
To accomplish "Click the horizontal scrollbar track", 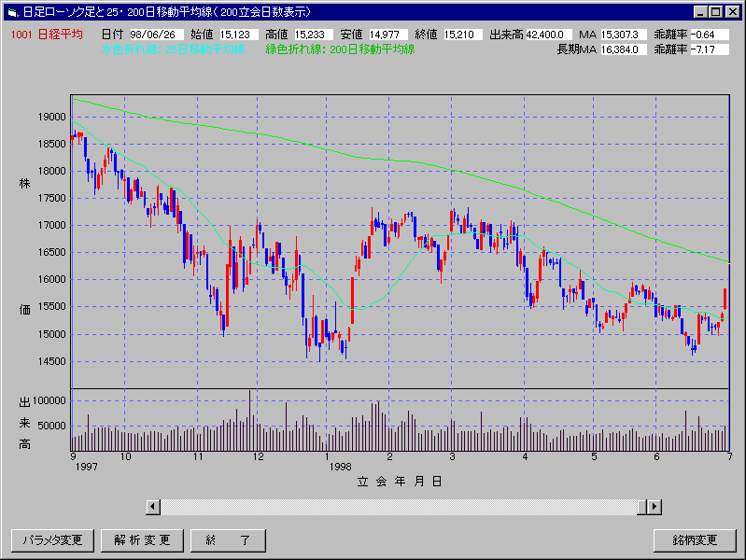I will coord(401,506).
